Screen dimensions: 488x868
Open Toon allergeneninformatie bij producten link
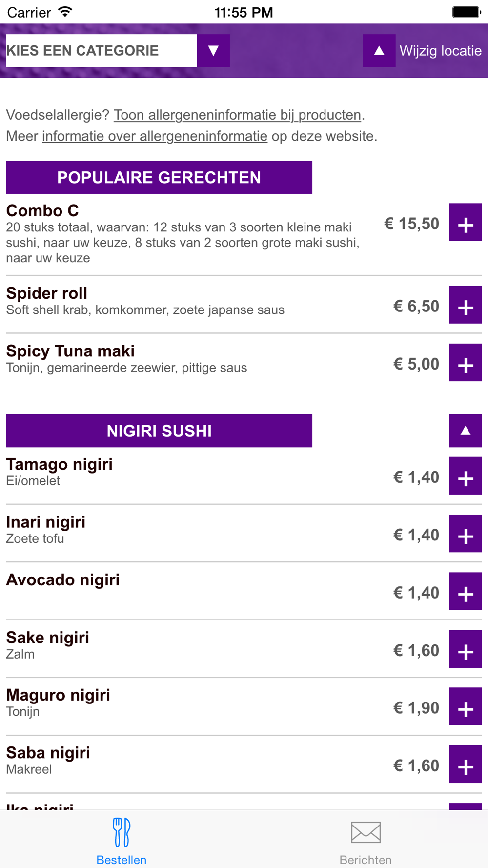(x=237, y=115)
